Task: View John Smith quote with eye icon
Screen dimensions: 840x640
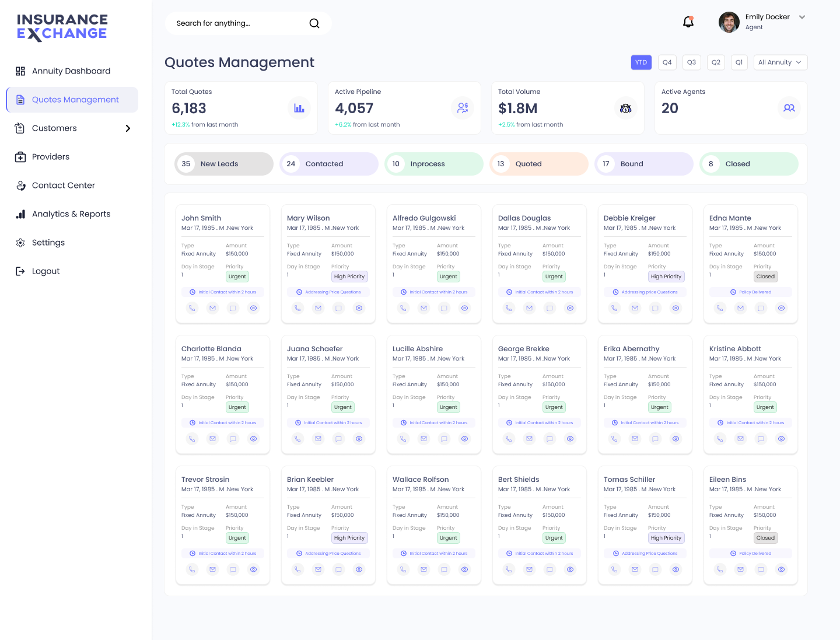Action: point(253,308)
